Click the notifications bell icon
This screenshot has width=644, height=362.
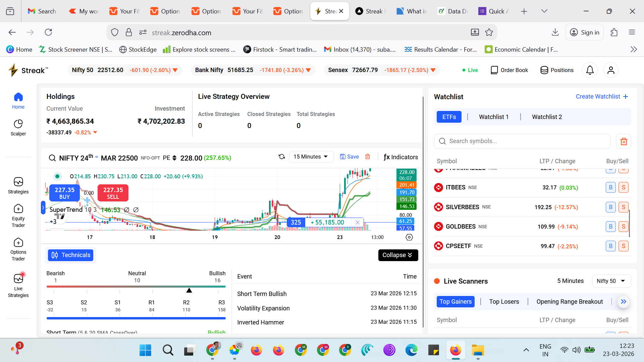(590, 70)
